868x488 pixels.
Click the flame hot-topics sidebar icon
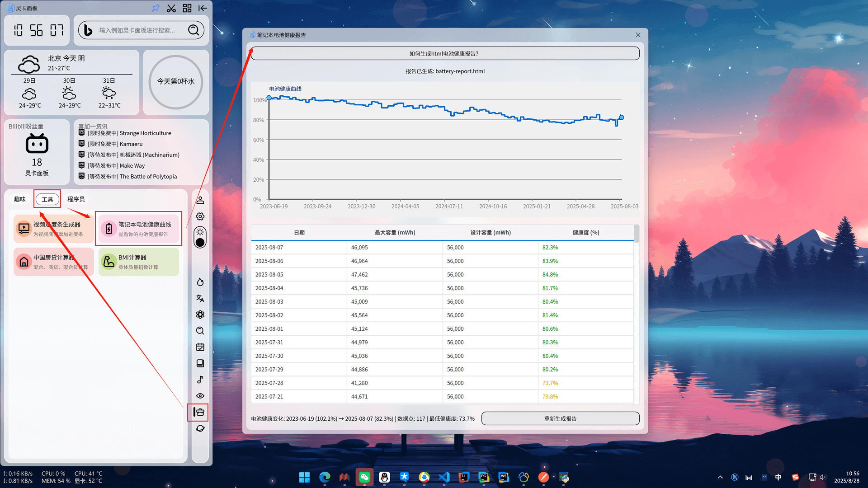[200, 282]
